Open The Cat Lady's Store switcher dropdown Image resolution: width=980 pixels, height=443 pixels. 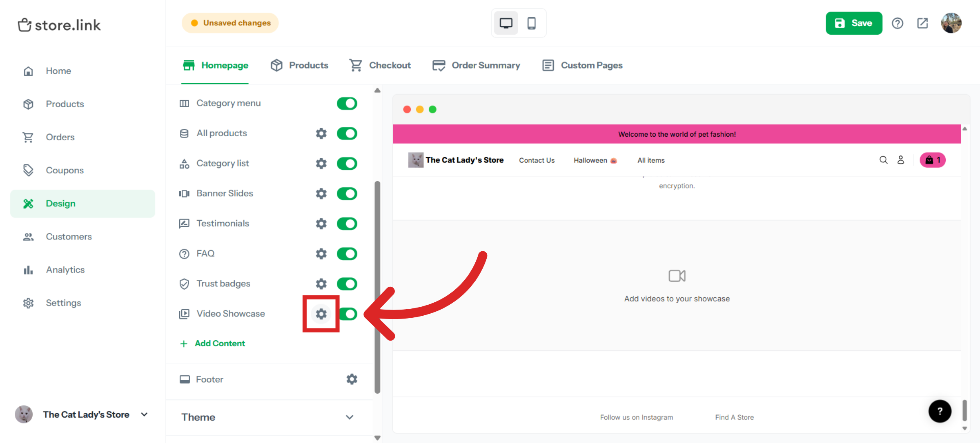82,414
